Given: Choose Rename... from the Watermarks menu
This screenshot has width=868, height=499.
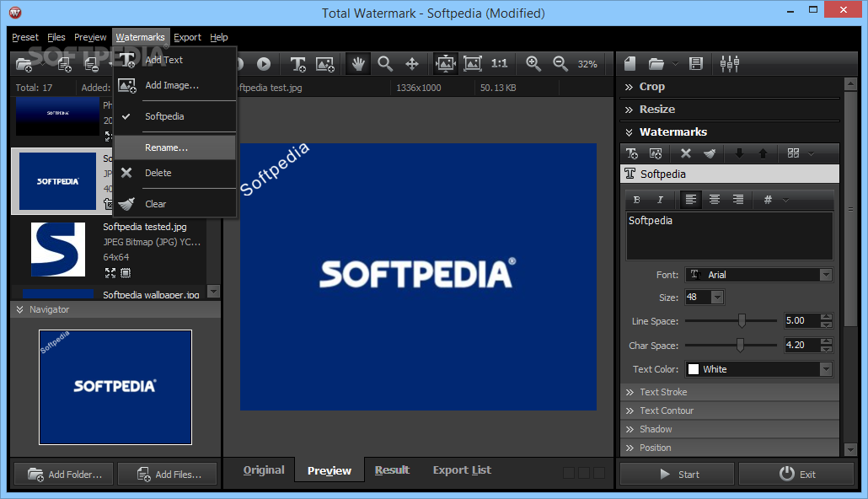Looking at the screenshot, I should [175, 148].
